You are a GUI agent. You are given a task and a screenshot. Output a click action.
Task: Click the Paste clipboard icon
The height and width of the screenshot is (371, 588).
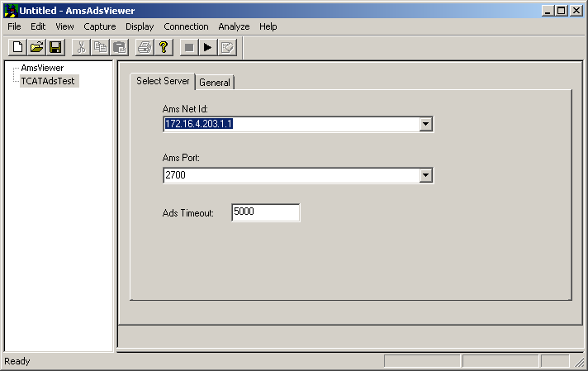click(x=119, y=47)
